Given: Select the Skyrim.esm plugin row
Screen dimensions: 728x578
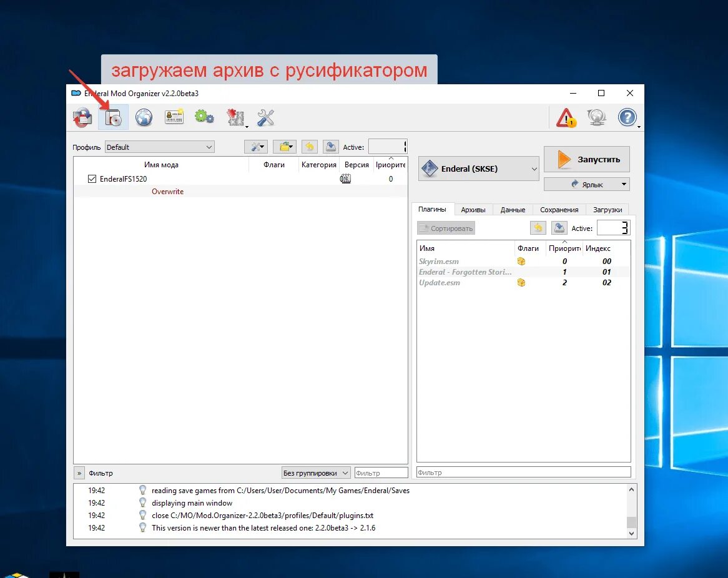Looking at the screenshot, I should 524,262.
